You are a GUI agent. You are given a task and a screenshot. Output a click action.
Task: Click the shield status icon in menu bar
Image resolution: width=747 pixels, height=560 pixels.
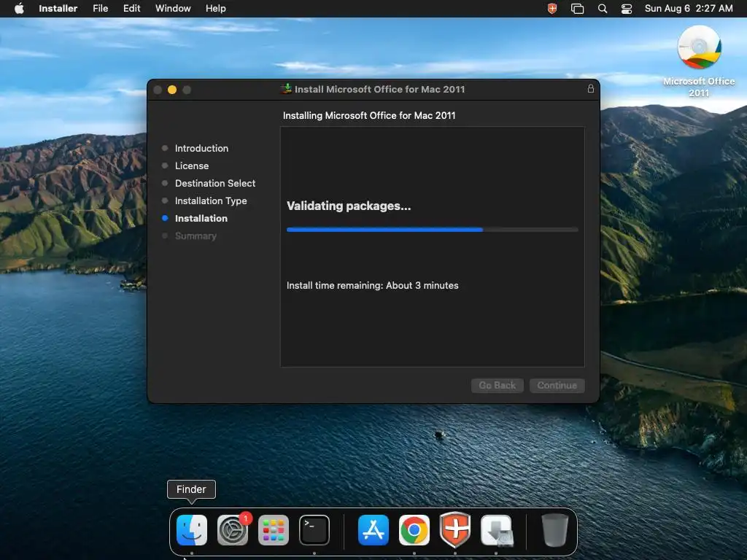[x=552, y=9]
